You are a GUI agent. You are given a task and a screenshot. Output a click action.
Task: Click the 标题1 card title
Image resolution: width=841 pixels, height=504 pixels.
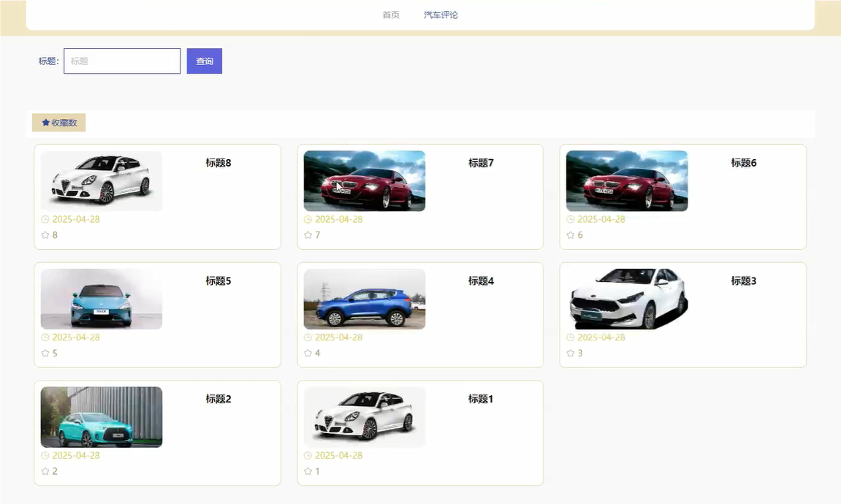click(481, 399)
